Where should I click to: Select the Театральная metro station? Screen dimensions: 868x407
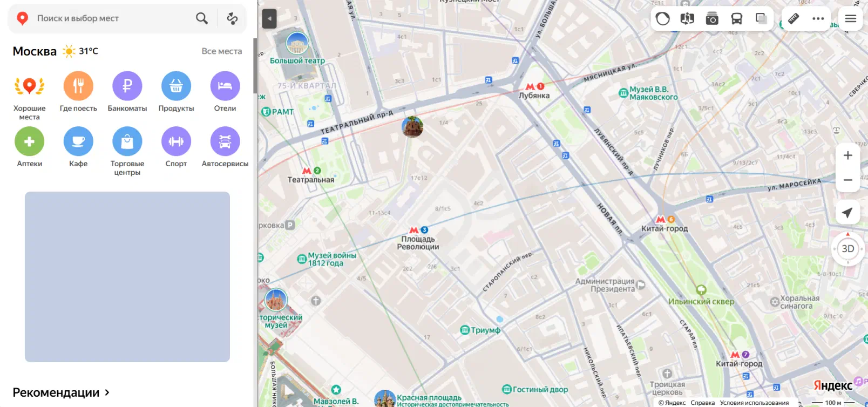(311, 175)
